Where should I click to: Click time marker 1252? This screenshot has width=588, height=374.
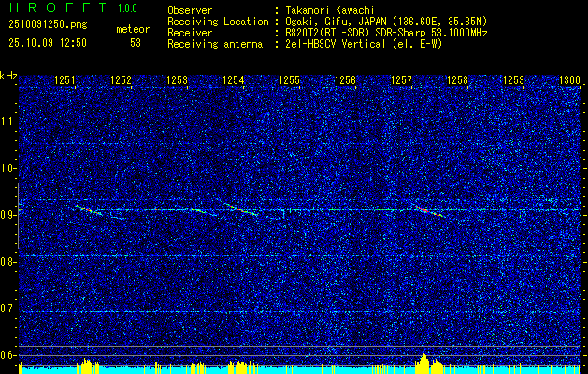(121, 80)
